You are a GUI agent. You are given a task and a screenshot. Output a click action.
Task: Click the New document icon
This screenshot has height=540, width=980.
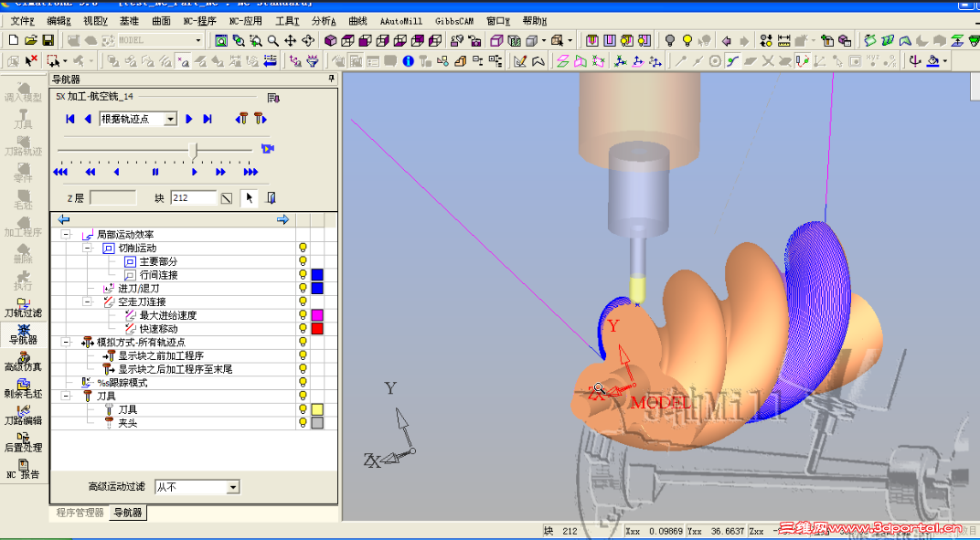click(x=14, y=40)
